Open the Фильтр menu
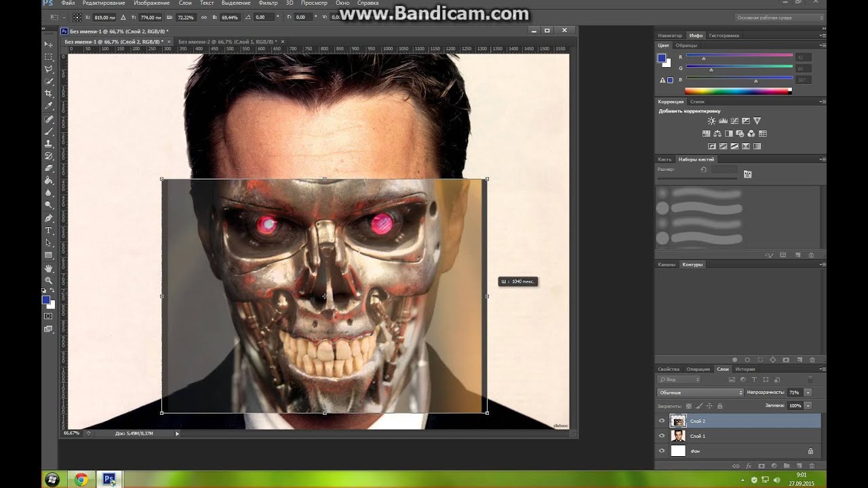868x488 pixels. tap(268, 3)
